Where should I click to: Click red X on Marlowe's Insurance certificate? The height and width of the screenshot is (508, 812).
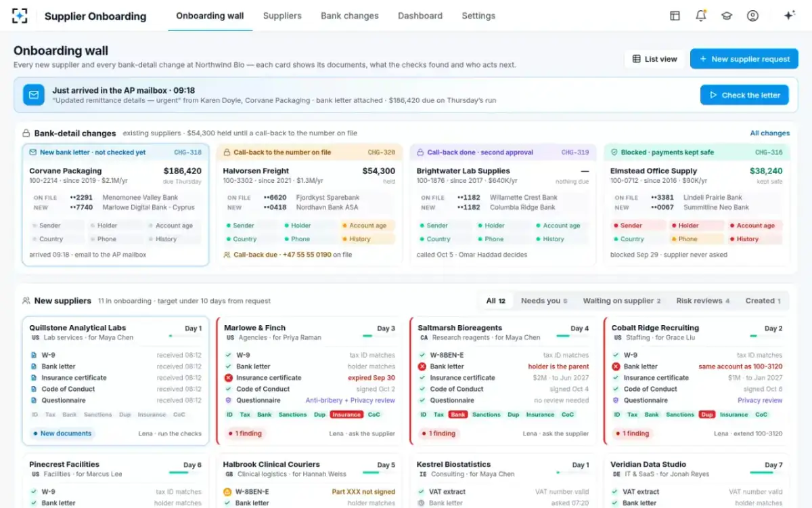click(x=228, y=378)
